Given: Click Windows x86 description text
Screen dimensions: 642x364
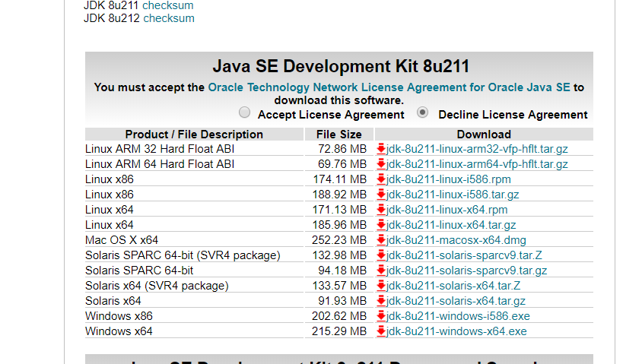Looking at the screenshot, I should click(119, 315).
